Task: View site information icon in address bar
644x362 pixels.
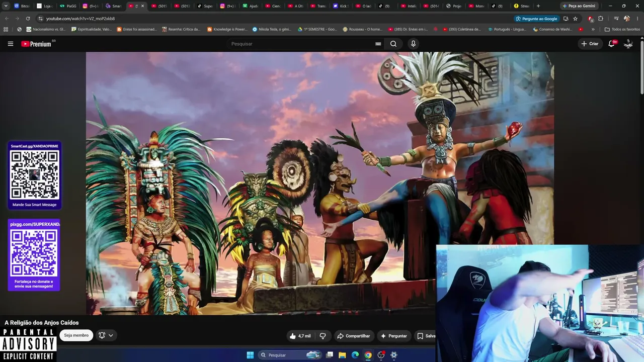Action: coord(40,19)
